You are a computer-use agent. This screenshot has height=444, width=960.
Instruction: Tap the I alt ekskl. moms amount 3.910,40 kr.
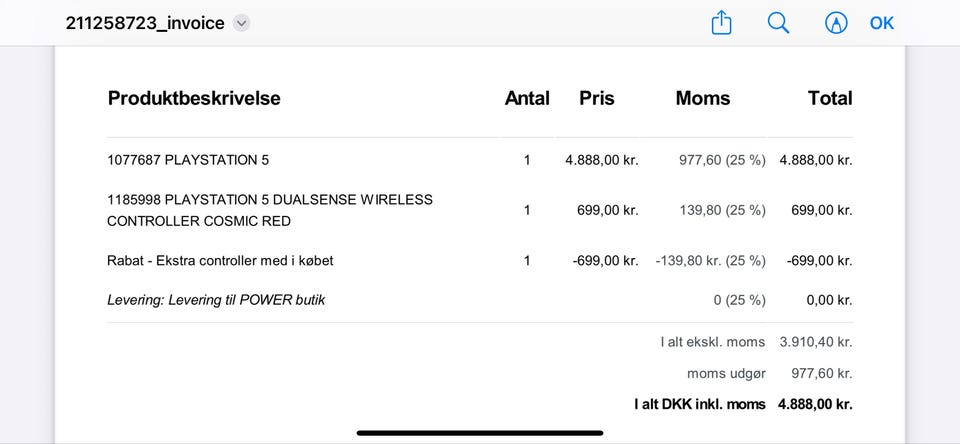(x=816, y=342)
